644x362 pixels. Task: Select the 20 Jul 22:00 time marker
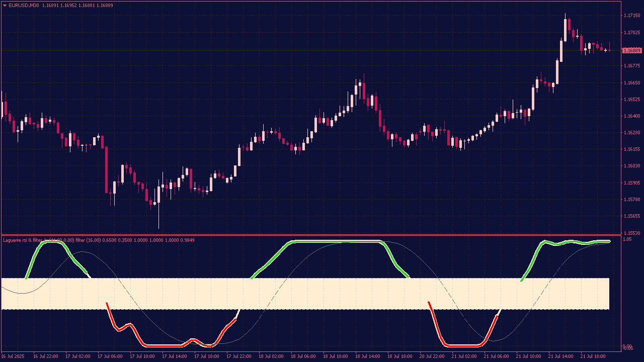[x=432, y=356]
